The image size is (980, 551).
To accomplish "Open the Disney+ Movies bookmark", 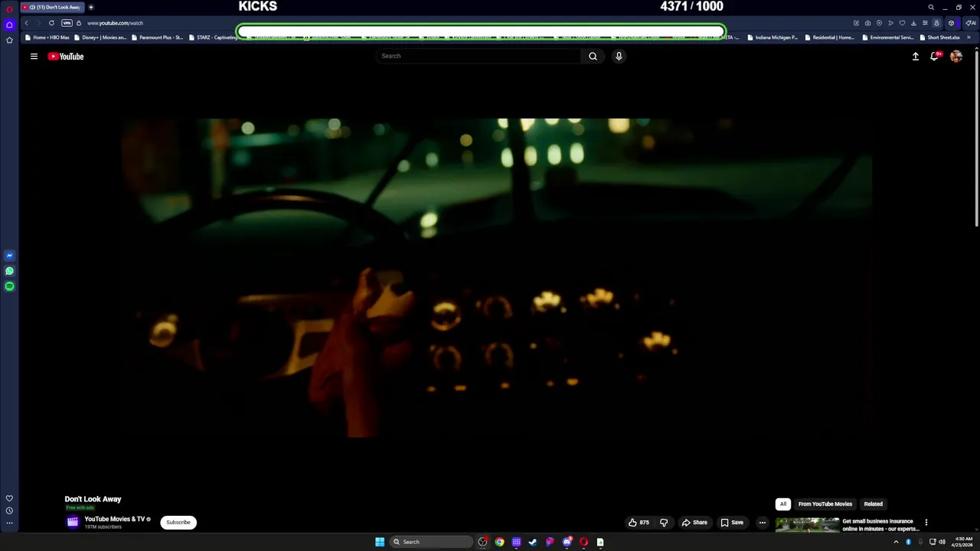I will (100, 37).
